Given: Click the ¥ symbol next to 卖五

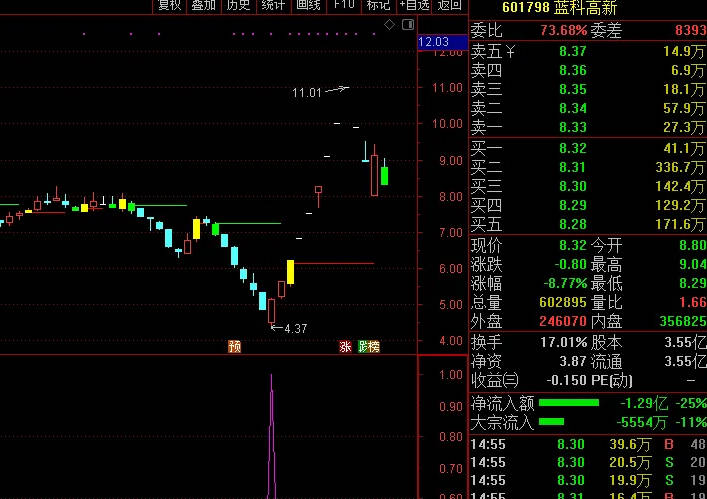Looking at the screenshot, I should (510, 51).
